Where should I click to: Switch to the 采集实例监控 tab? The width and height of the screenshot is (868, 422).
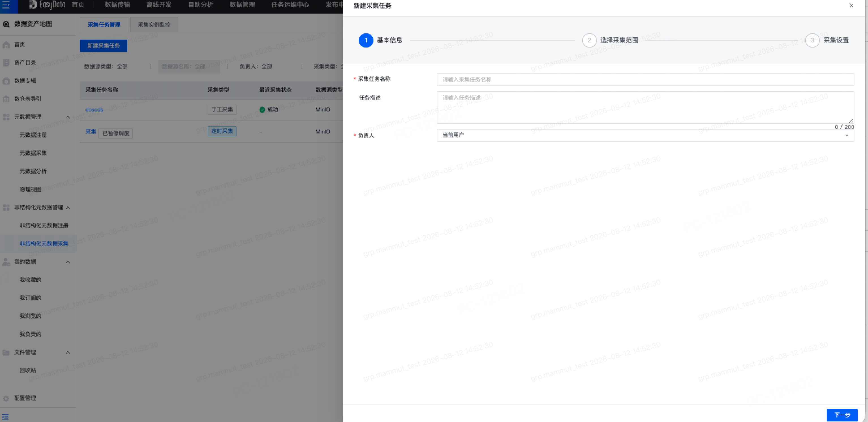(x=154, y=25)
